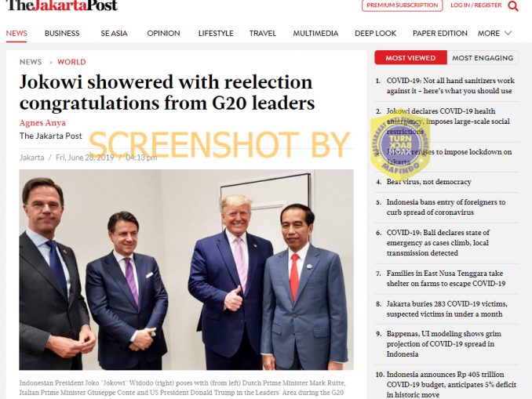Click the NEWS breadcrumb above the headline
This screenshot has height=399, width=532.
[x=31, y=62]
